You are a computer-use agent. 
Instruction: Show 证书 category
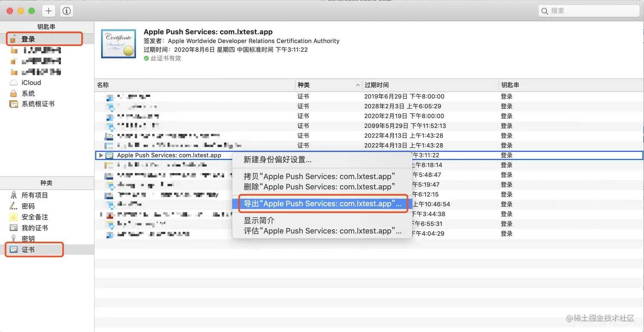point(28,250)
